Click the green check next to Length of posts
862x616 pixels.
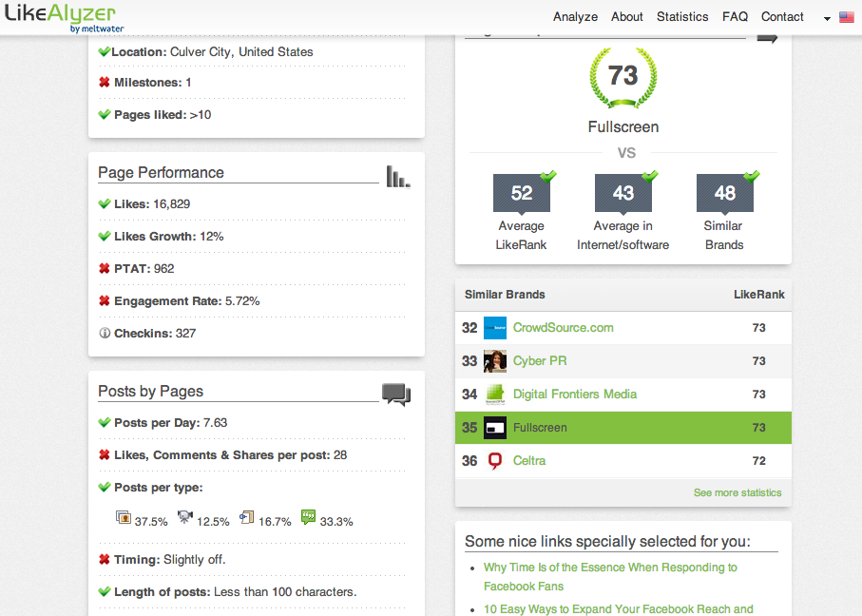tap(104, 592)
